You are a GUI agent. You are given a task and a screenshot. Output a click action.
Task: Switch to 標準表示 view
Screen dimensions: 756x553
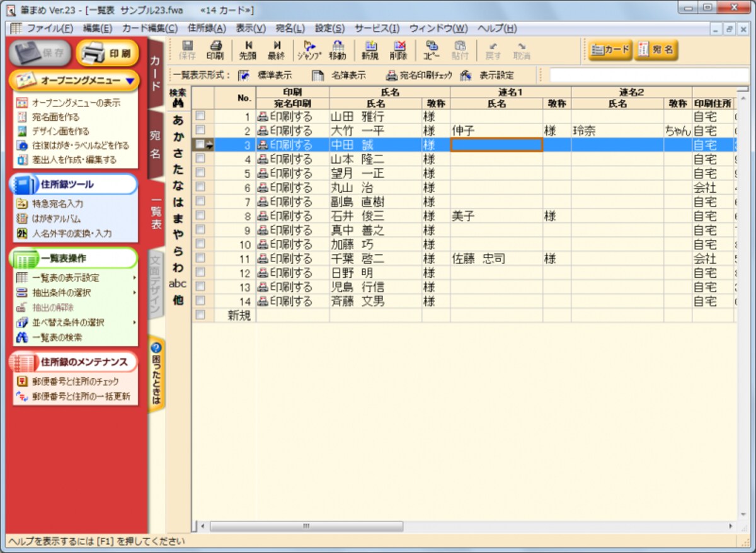click(265, 76)
